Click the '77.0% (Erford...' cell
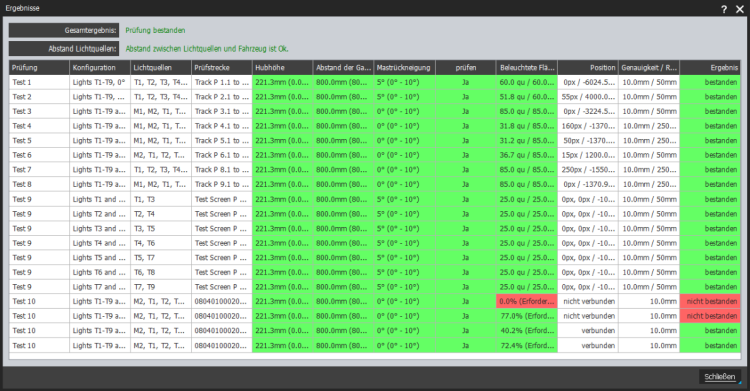 tap(527, 316)
